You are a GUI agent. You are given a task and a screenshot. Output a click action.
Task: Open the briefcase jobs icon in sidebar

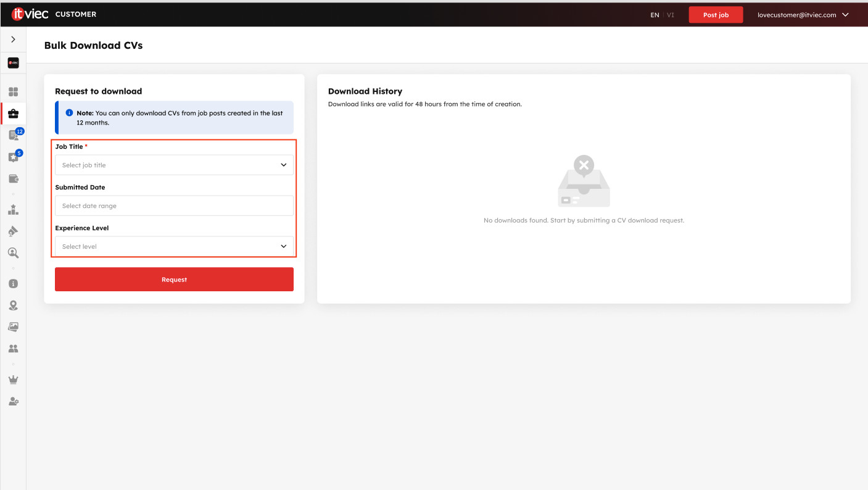[13, 114]
